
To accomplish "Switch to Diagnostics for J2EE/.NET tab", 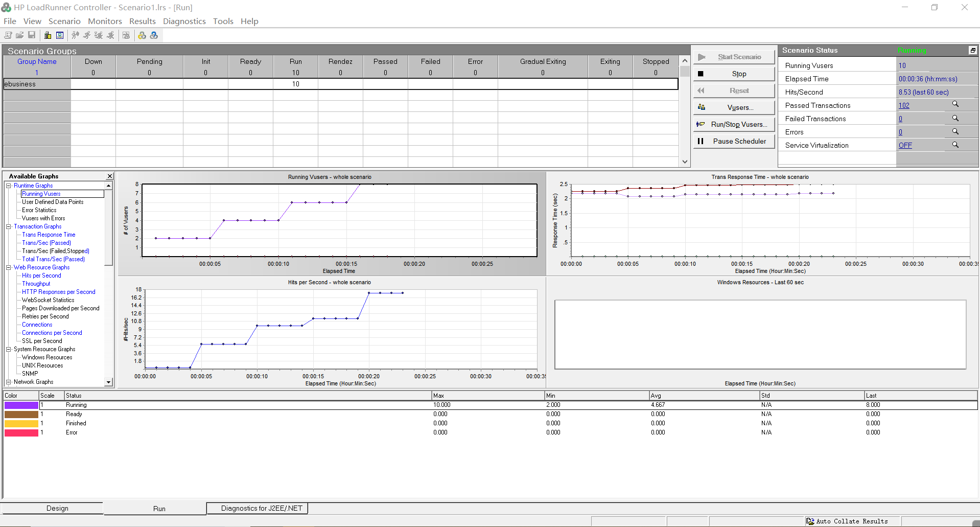I will tap(257, 508).
